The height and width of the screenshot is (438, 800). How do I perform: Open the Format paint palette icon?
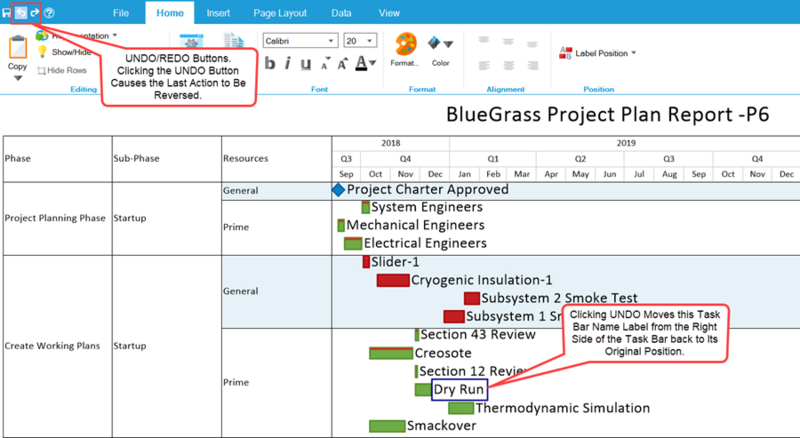pyautogui.click(x=406, y=45)
